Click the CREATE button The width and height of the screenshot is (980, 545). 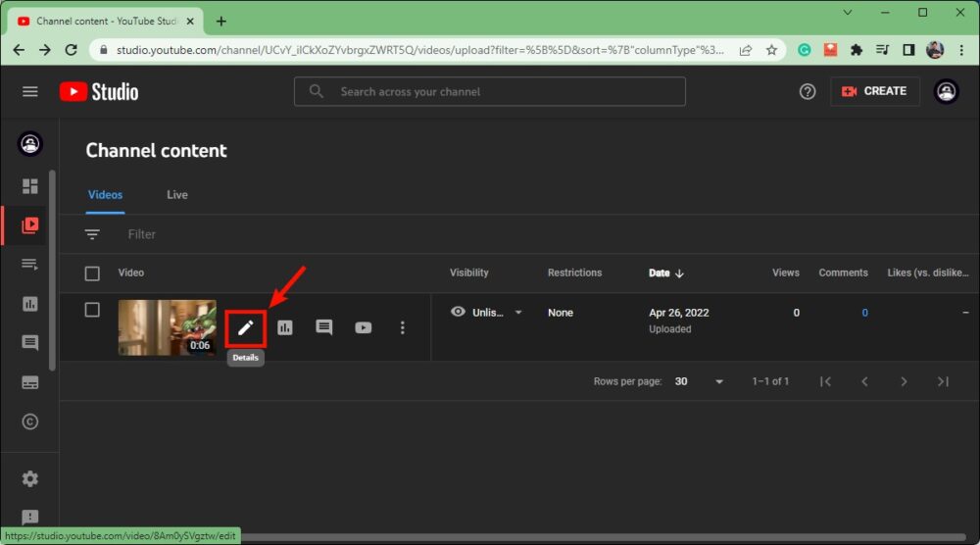click(x=875, y=91)
